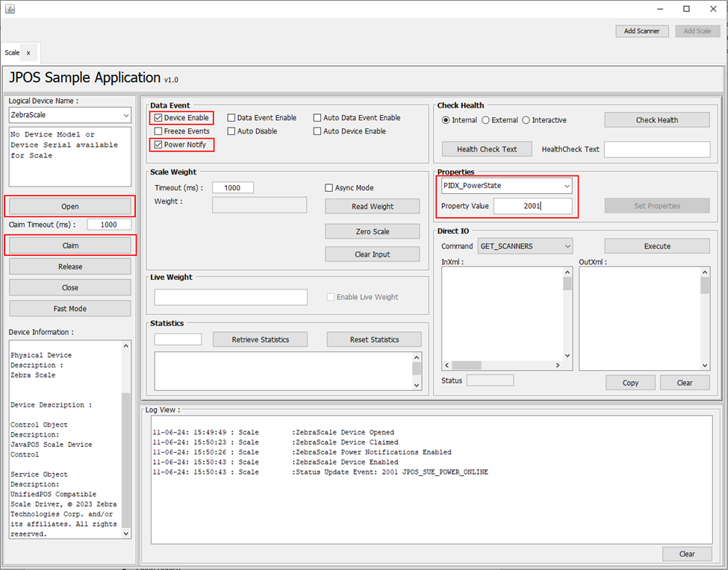Click into the Property Value field
The height and width of the screenshot is (570, 728).
tap(533, 206)
